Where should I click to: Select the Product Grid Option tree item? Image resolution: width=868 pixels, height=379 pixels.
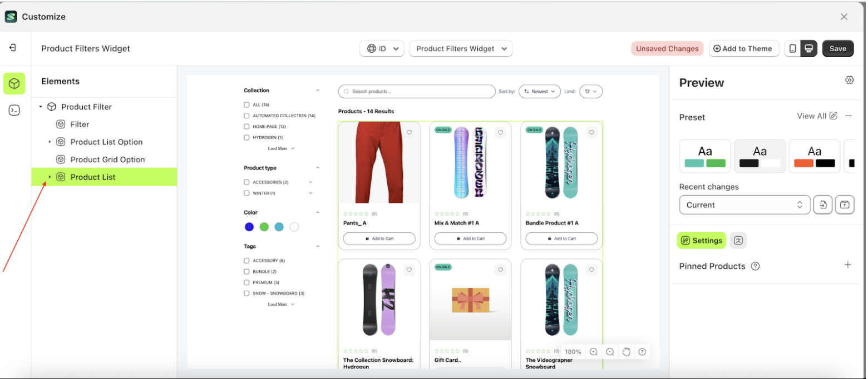(107, 159)
